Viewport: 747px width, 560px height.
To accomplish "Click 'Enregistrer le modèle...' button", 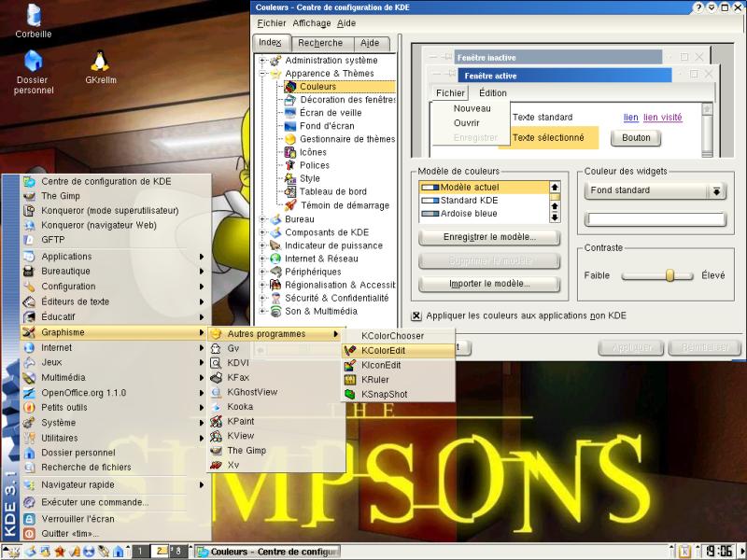I will 488,237.
